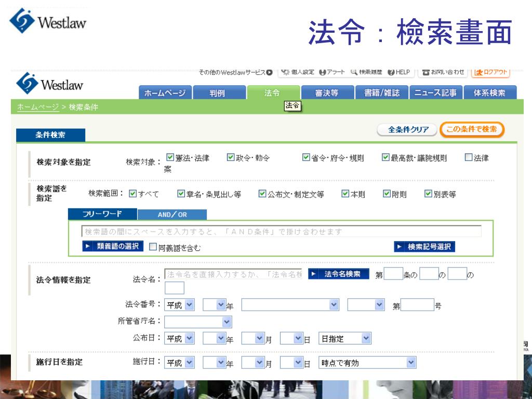Open 日指定 dropdown
Screen dimensions: 532x399
(x=345, y=338)
